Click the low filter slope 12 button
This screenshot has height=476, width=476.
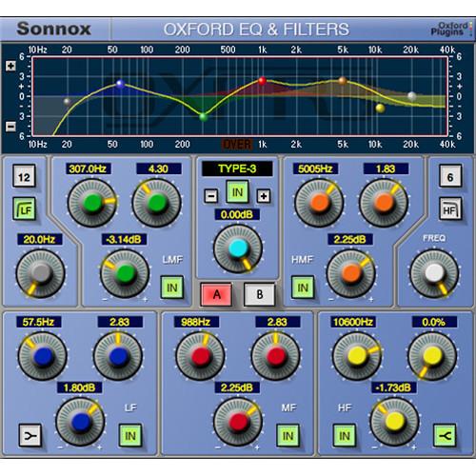(x=25, y=176)
